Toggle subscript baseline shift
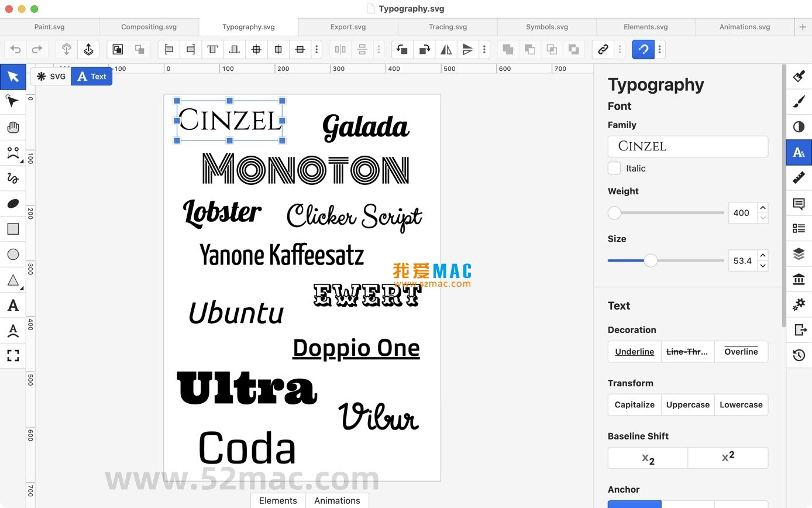 pos(648,458)
